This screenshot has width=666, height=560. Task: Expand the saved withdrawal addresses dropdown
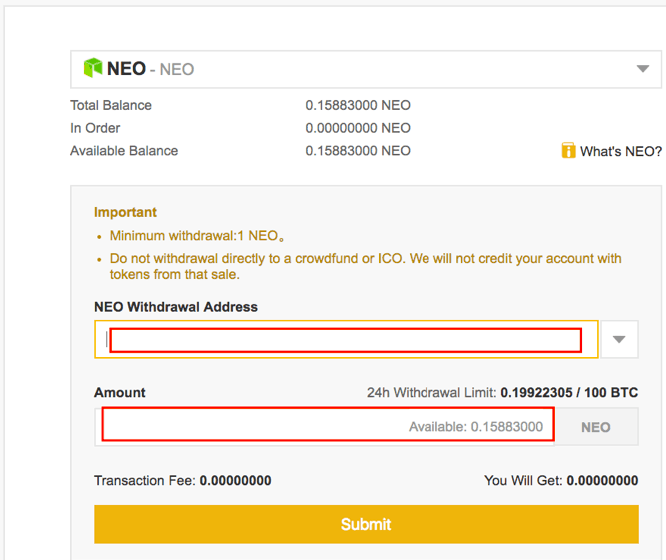coord(619,340)
